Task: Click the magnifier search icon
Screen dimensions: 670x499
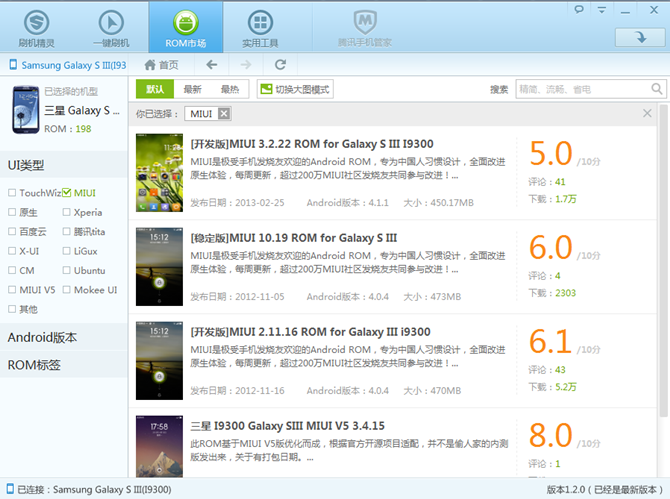Action: (657, 89)
